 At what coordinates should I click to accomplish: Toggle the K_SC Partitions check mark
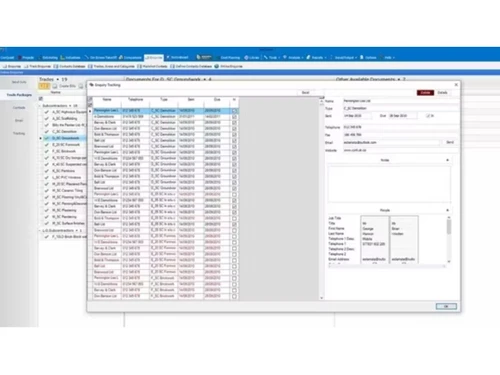tap(47, 171)
